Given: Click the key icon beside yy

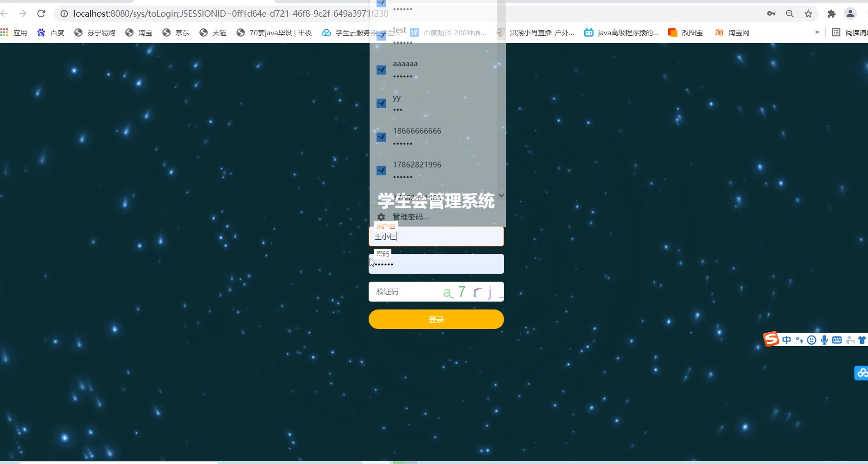Looking at the screenshot, I should tap(381, 103).
